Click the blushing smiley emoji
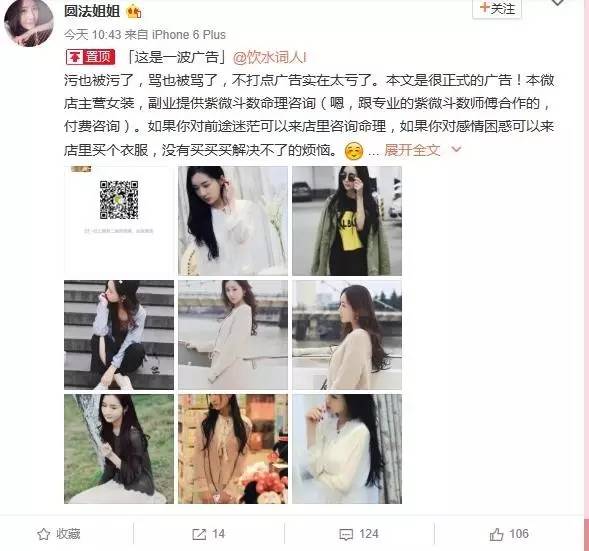The height and width of the screenshot is (551, 589). [x=353, y=151]
